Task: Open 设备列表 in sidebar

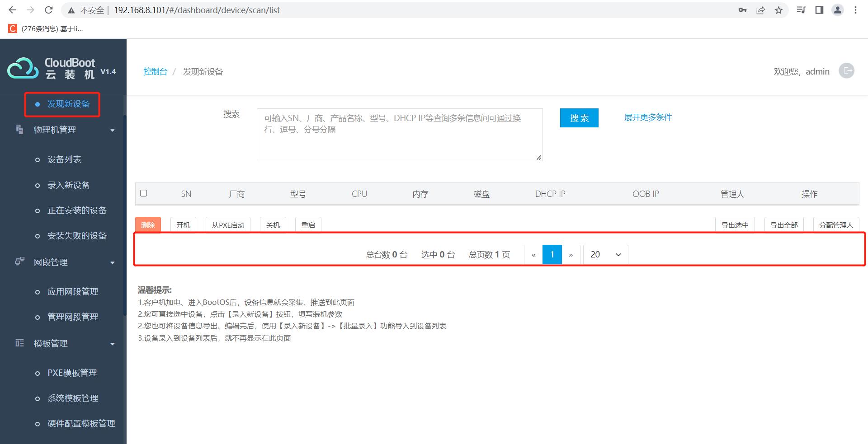Action: coord(65,159)
